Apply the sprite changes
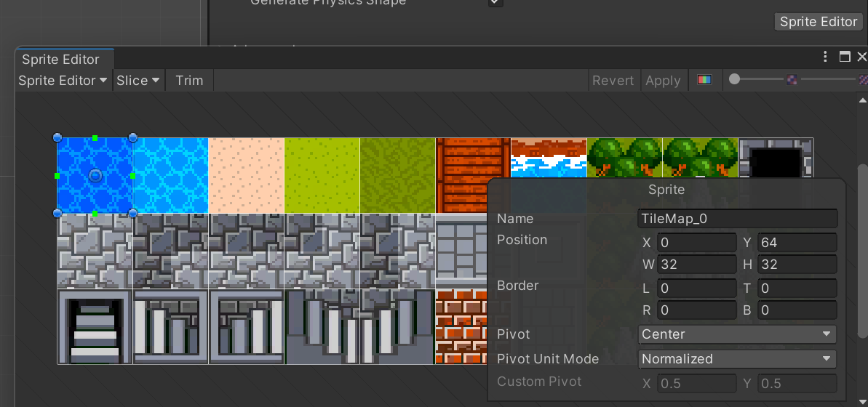The height and width of the screenshot is (407, 868). tap(663, 80)
